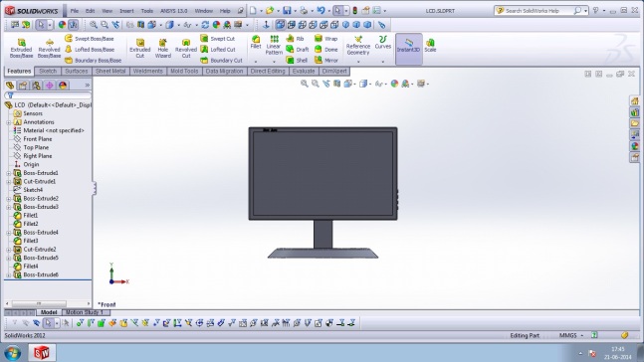Click the Boundary Boss/Base tool
The image size is (644, 362).
tap(94, 61)
